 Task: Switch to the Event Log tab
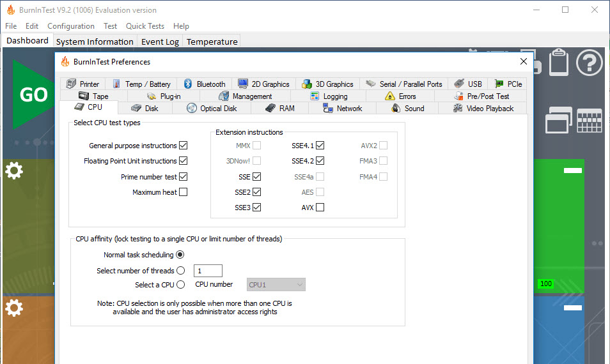[160, 42]
